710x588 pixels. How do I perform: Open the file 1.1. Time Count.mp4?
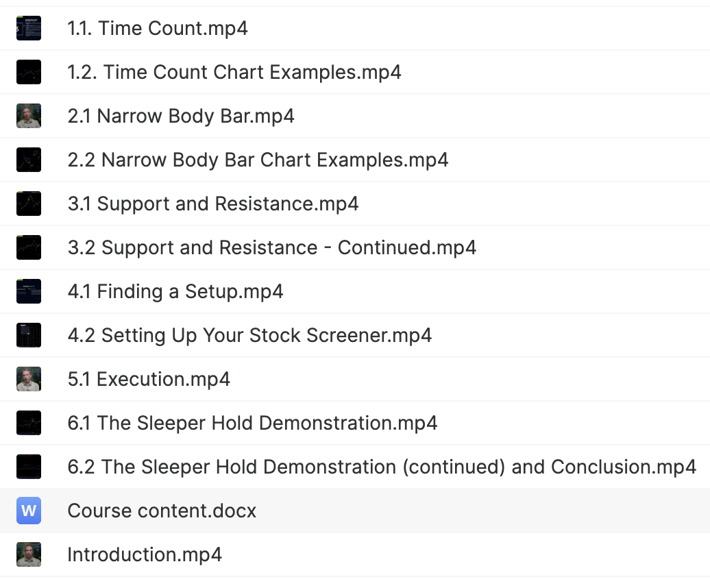coord(158,28)
